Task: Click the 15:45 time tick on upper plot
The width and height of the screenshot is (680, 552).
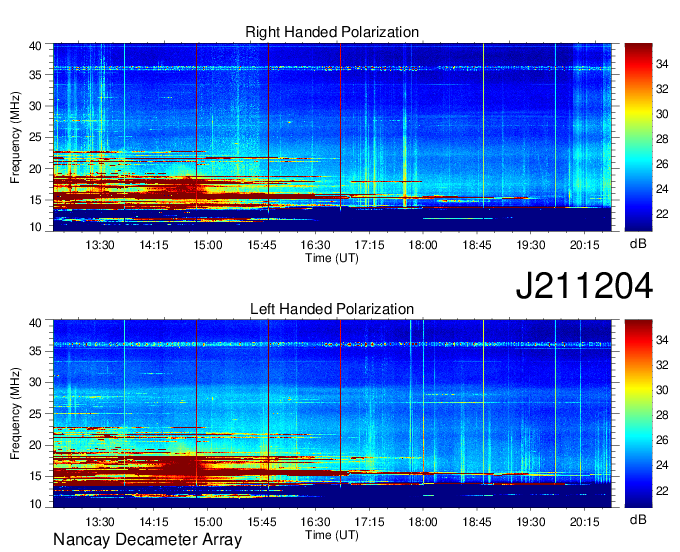Action: coord(262,245)
